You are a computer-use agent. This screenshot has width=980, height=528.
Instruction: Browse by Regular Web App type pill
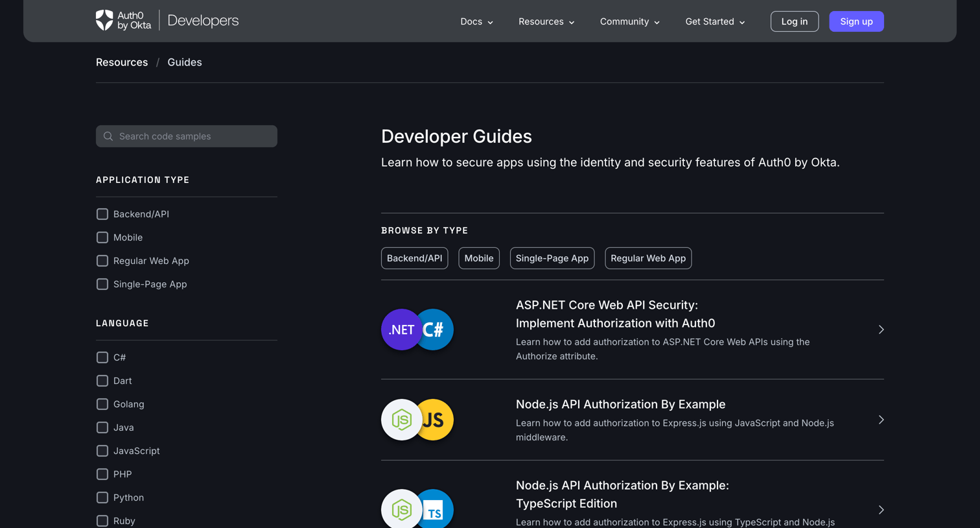(648, 258)
